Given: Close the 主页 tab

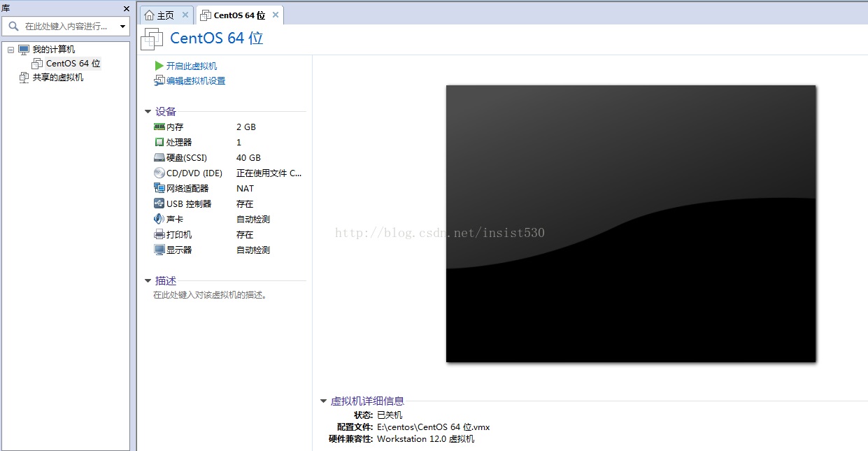Looking at the screenshot, I should point(185,15).
